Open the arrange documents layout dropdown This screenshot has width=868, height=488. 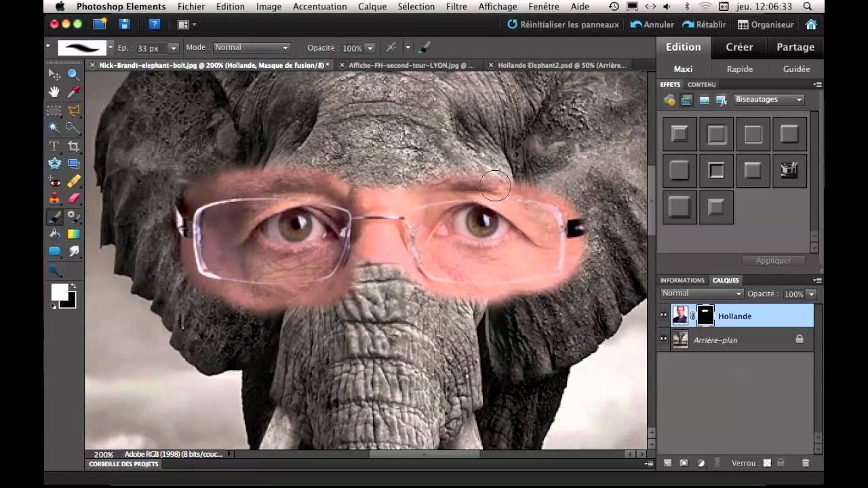(186, 24)
